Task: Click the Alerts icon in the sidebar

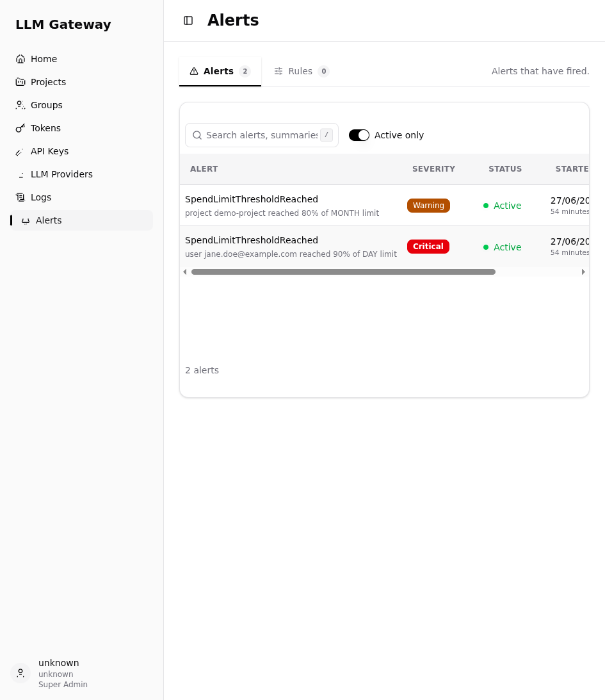Action: [26, 220]
